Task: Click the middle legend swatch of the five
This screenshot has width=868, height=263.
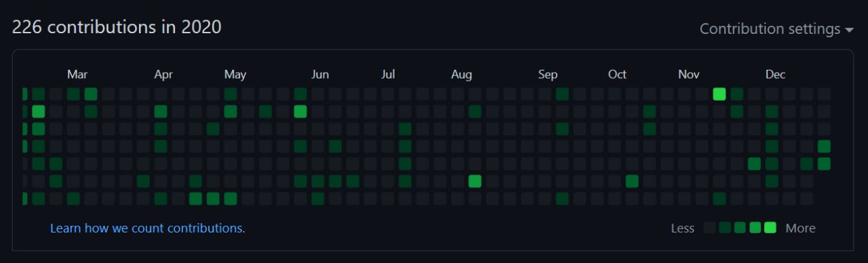Action: [740, 228]
